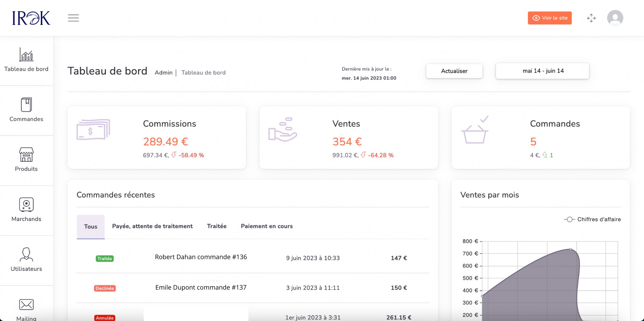Select the Tous tab
The width and height of the screenshot is (644, 321).
(91, 226)
